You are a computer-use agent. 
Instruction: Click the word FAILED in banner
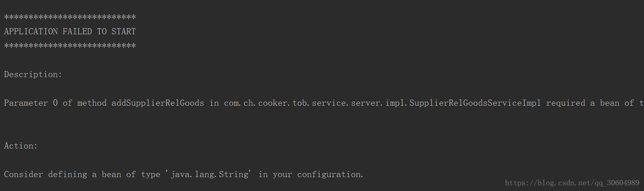coord(77,31)
